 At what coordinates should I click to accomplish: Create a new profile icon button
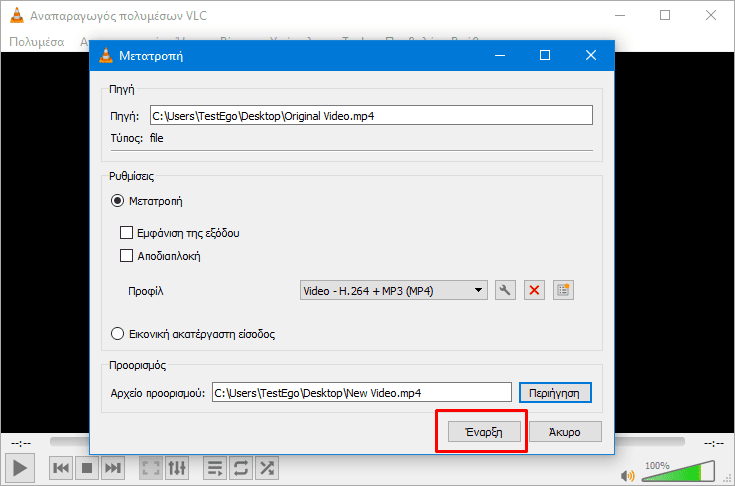click(563, 291)
